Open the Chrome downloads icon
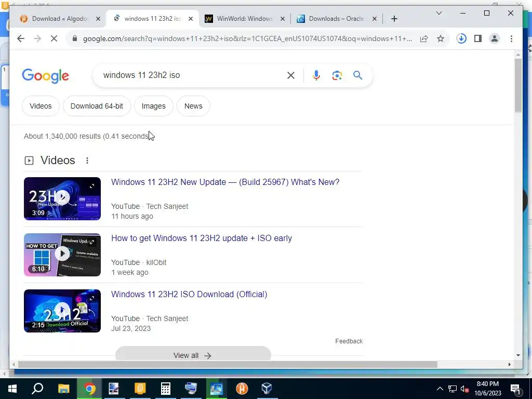Viewport: 532px width, 399px height. click(461, 38)
